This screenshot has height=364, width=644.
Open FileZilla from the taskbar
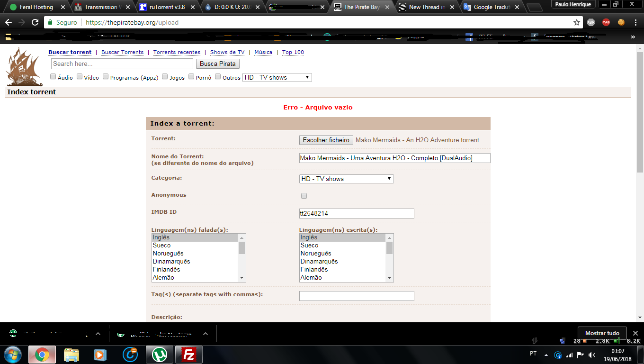coord(189,355)
